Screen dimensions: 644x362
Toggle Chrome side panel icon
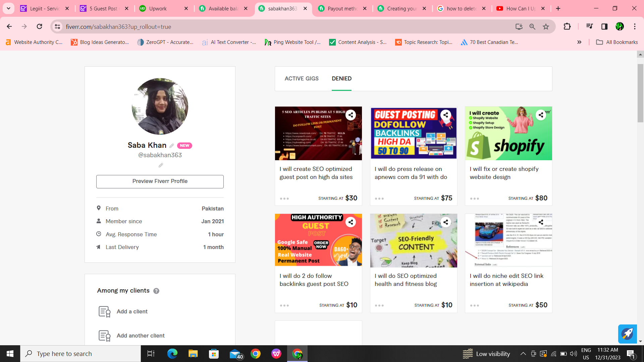click(604, 26)
